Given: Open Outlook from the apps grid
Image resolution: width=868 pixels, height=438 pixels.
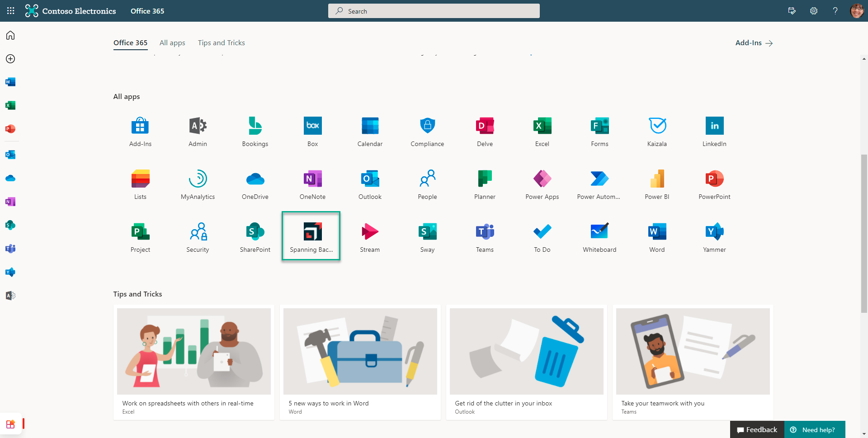Looking at the screenshot, I should [x=370, y=184].
